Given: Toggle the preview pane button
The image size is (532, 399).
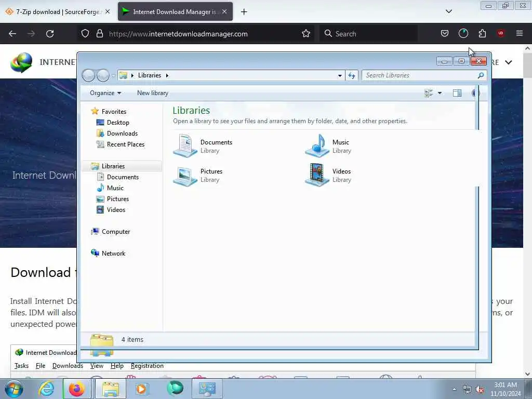Looking at the screenshot, I should coord(457,93).
